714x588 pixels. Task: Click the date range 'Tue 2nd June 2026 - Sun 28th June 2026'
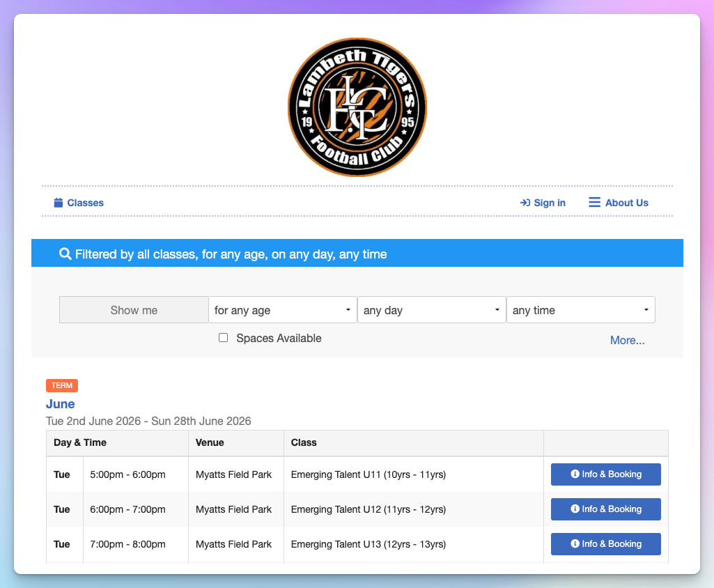pyautogui.click(x=148, y=421)
